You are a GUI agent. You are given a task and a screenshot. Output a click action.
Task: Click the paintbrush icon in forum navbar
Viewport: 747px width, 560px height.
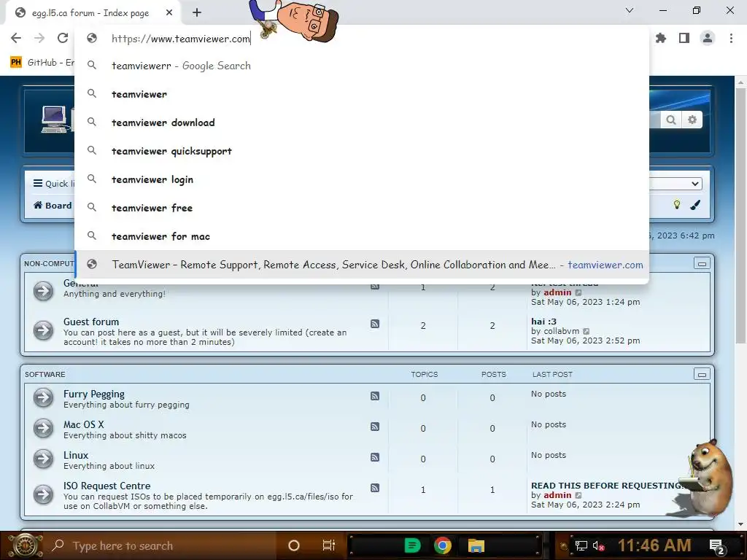695,205
